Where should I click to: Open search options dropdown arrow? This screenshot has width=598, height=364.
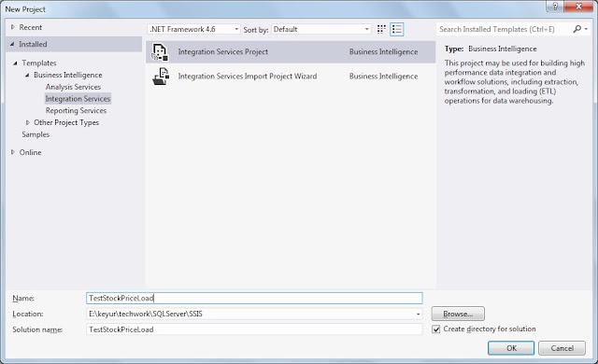pos(586,29)
